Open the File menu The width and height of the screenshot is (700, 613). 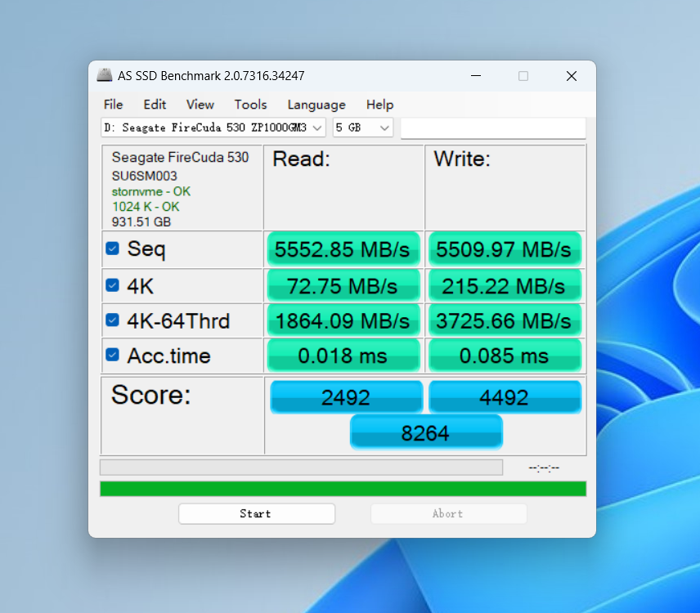click(x=113, y=105)
